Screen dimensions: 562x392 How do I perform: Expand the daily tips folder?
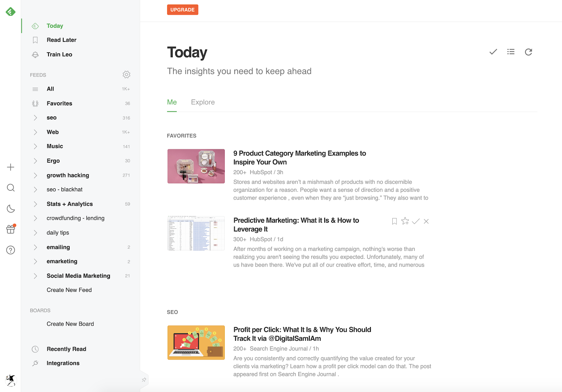pyautogui.click(x=35, y=233)
